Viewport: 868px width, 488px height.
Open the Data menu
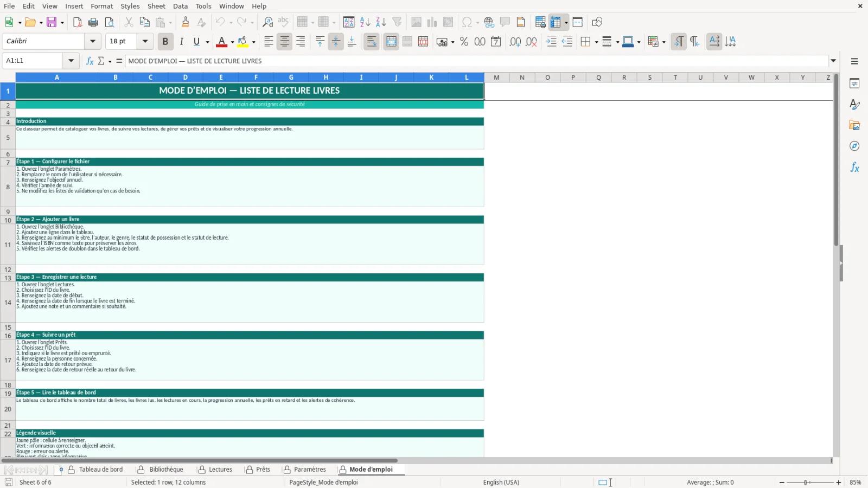181,6
